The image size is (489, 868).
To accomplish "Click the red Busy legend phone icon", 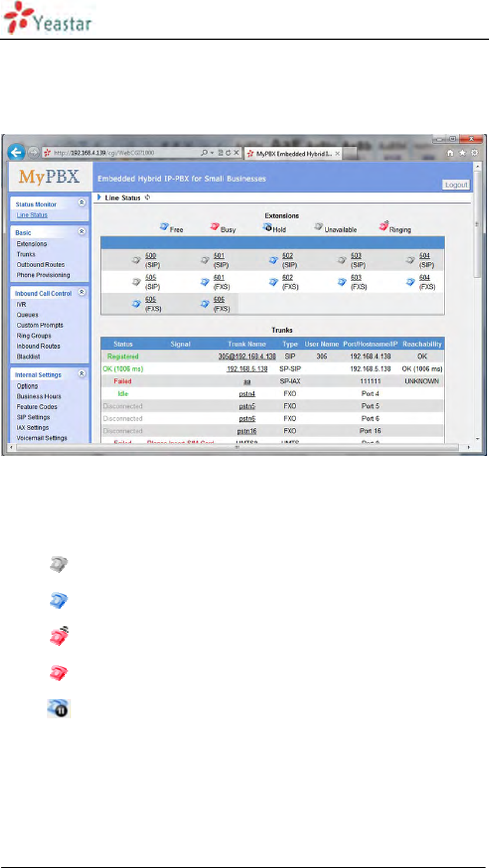I will pyautogui.click(x=214, y=227).
